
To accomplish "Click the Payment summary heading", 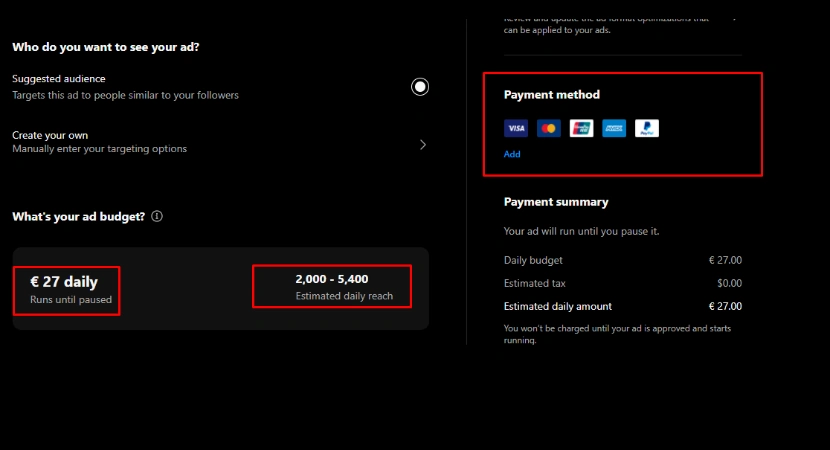I will [555, 202].
